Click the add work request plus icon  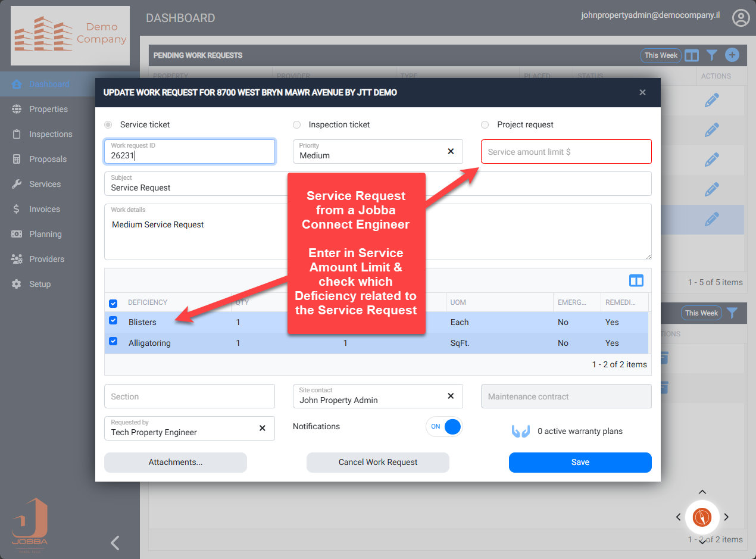[732, 55]
